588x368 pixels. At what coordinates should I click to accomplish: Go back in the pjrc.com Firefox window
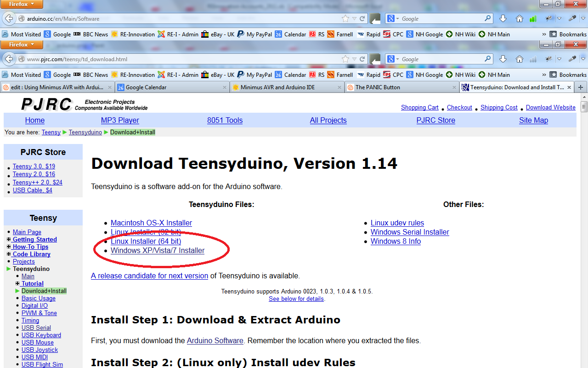pyautogui.click(x=9, y=59)
